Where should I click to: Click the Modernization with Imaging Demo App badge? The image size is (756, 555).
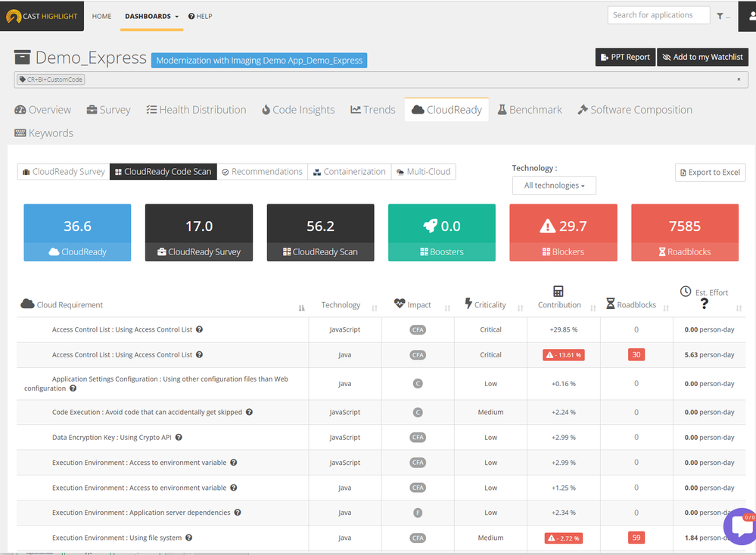pyautogui.click(x=259, y=61)
